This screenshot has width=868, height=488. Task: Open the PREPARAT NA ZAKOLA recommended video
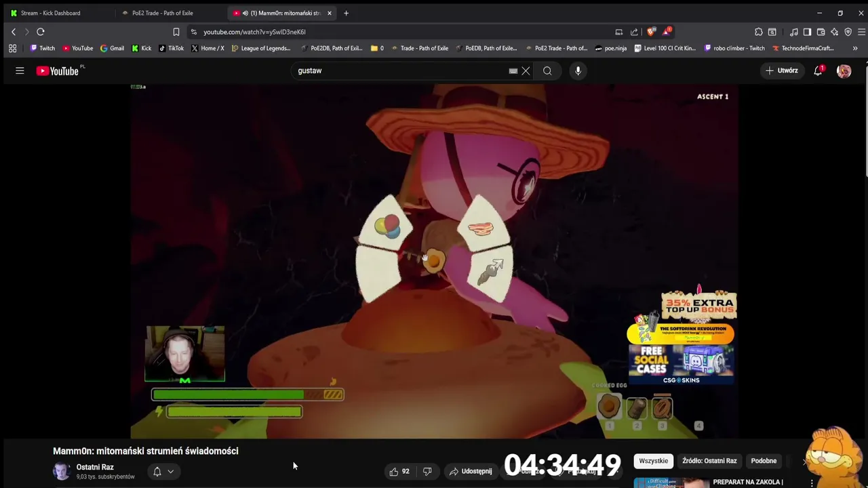point(748,483)
